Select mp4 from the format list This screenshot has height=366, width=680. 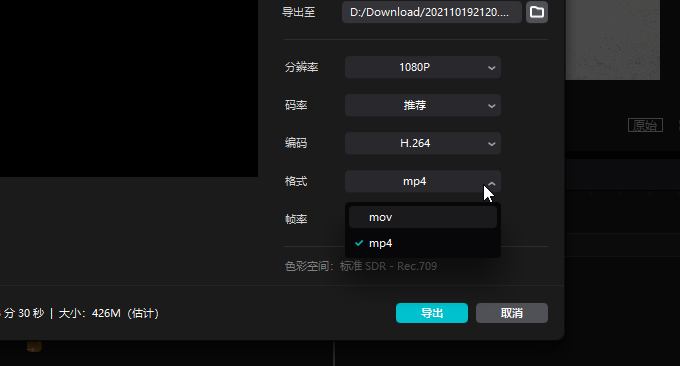(423, 243)
